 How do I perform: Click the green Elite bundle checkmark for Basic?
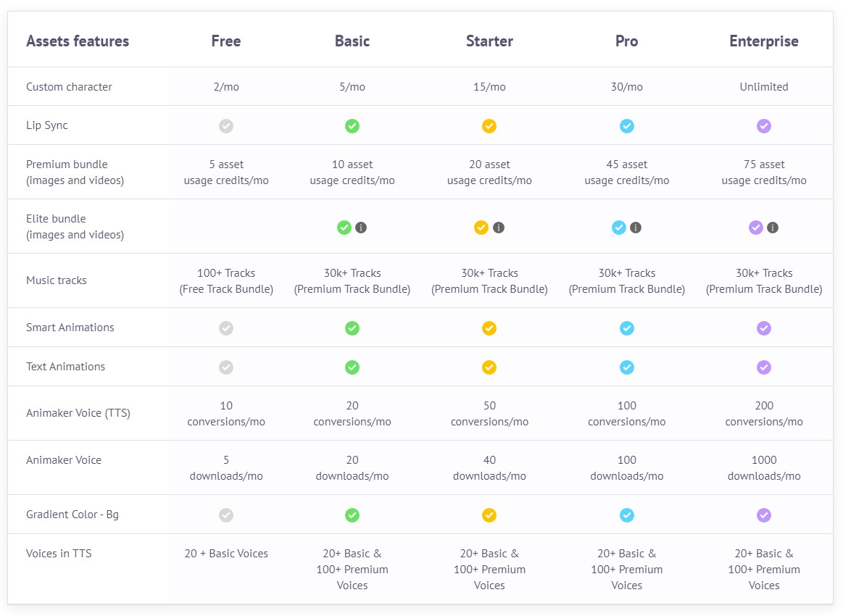pos(344,228)
